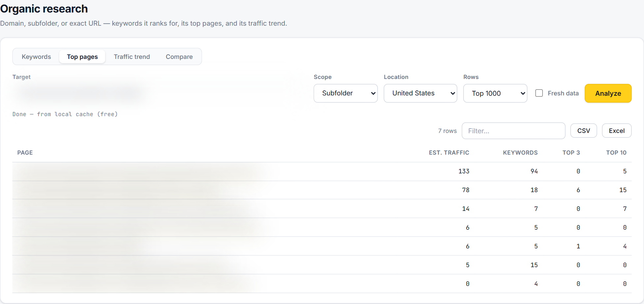Export results with the CSV button
Image resolution: width=644 pixels, height=304 pixels.
point(583,131)
